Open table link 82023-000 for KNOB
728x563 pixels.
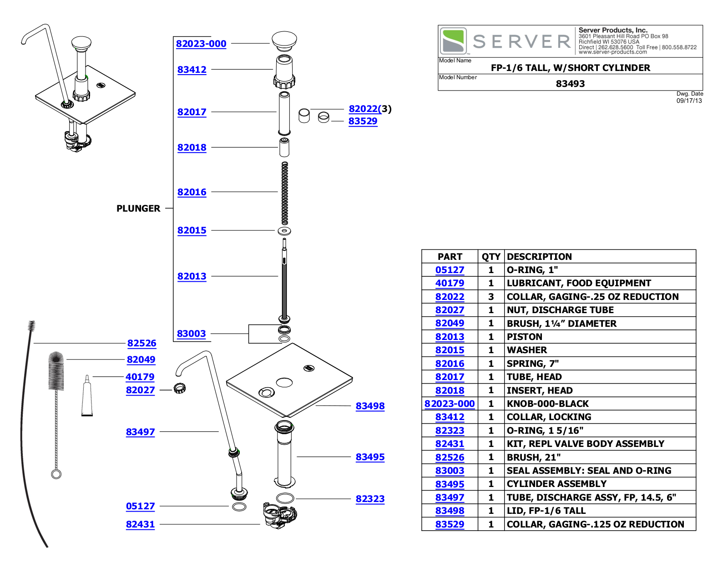[450, 404]
